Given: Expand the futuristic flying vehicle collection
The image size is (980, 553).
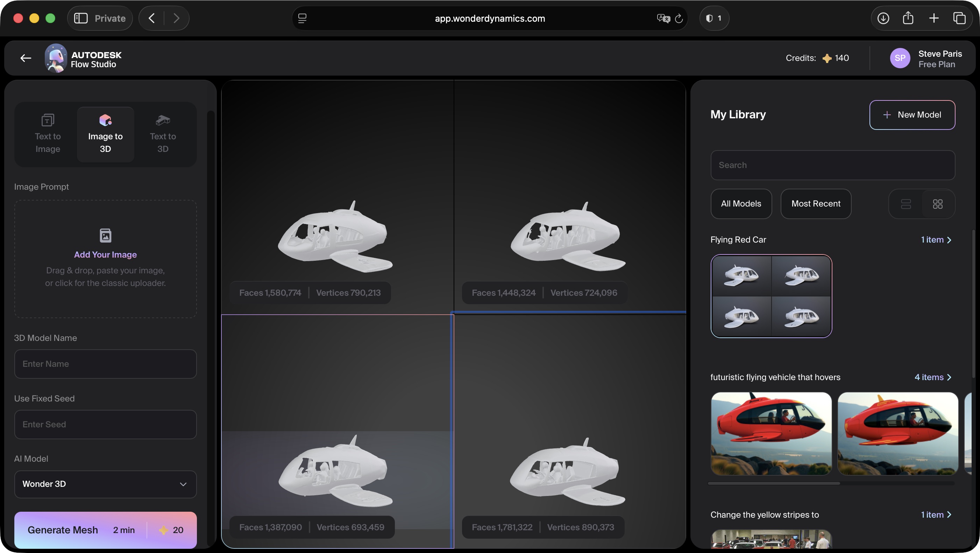Looking at the screenshot, I should 933,377.
